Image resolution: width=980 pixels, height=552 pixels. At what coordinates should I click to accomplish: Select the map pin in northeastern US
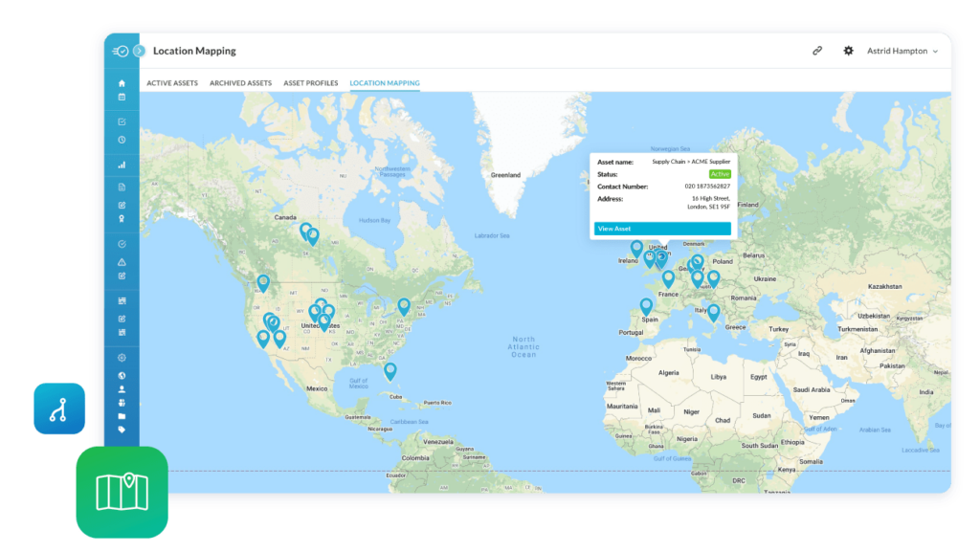click(x=404, y=306)
